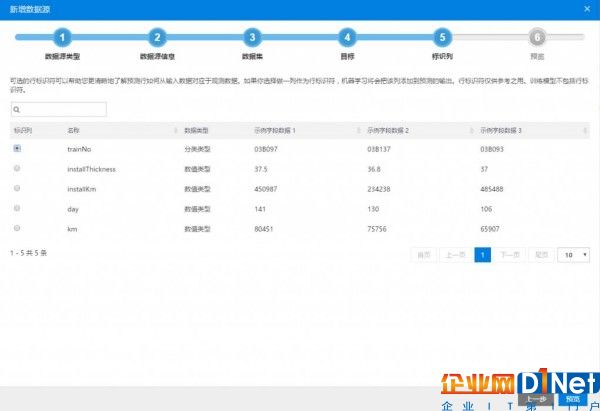Click the 标识列 column header
The width and height of the screenshot is (600, 411).
click(x=23, y=130)
